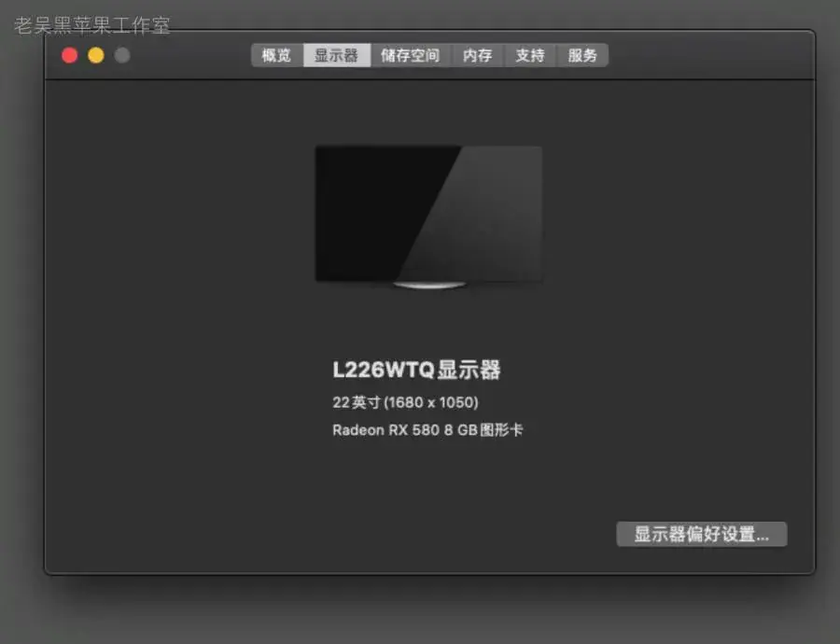Go to the 内存 tab
Image resolution: width=840 pixels, height=644 pixels.
[x=477, y=55]
